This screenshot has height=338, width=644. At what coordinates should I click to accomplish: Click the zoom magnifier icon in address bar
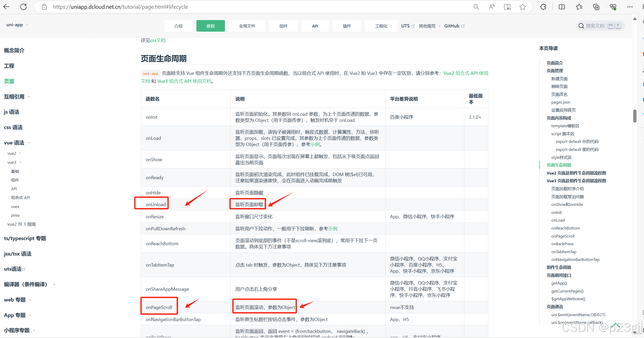(x=476, y=7)
